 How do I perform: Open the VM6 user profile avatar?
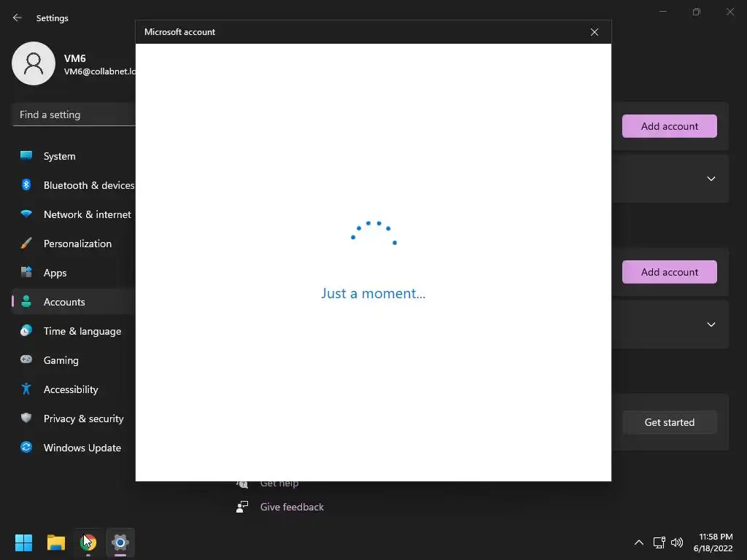(34, 63)
